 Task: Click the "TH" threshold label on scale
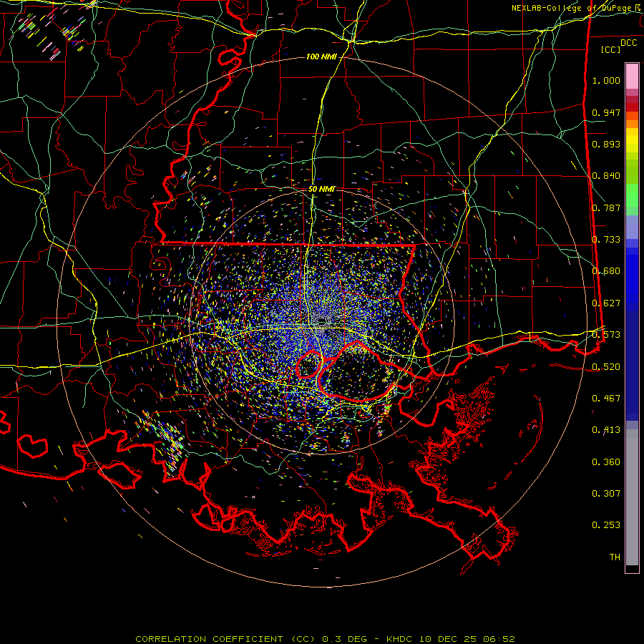(x=615, y=557)
